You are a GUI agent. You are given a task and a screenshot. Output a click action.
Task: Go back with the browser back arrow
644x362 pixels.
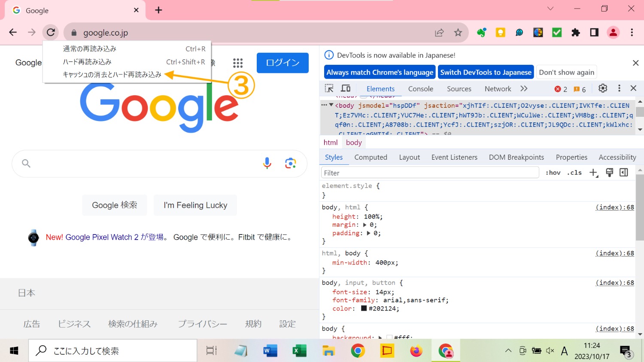(13, 32)
